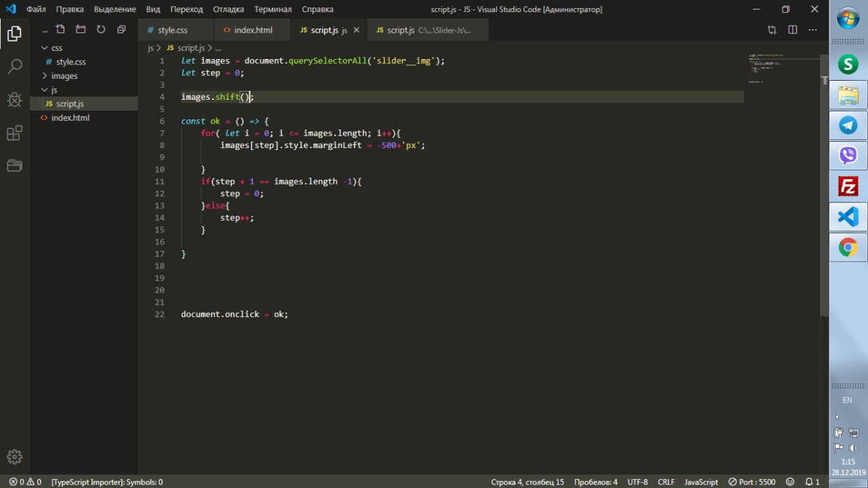Collapse all folders in explorer

point(121,30)
